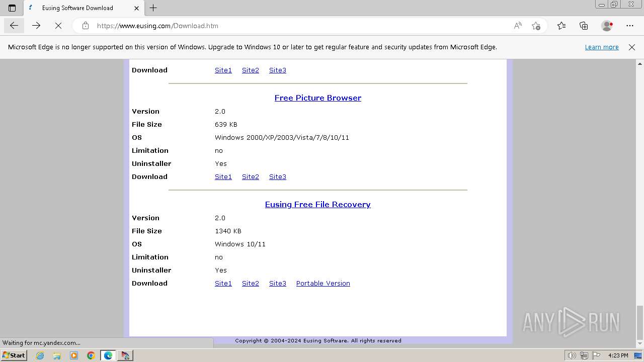Go forward with the arrow button
The image size is (644, 362).
pyautogui.click(x=36, y=26)
